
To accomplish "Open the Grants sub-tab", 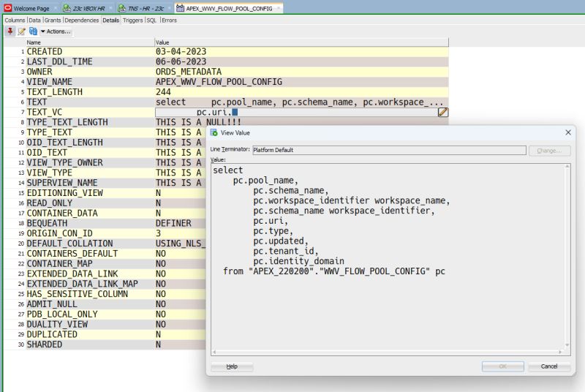I will 53,20.
